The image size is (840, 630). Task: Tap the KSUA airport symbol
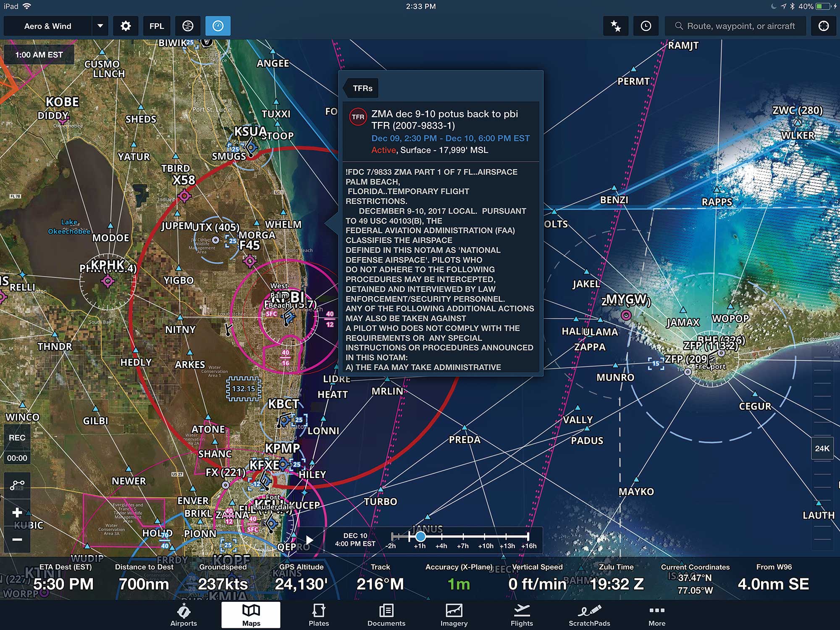[251, 148]
